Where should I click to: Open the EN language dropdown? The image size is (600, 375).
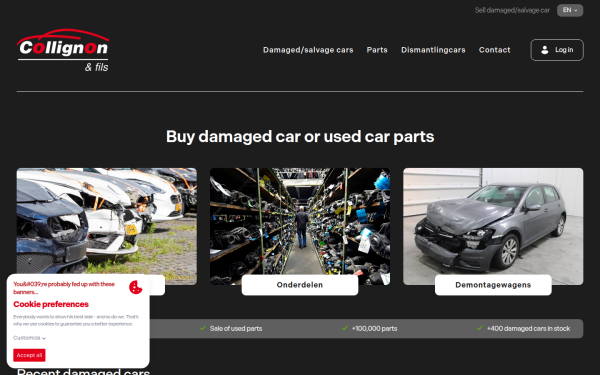(570, 10)
